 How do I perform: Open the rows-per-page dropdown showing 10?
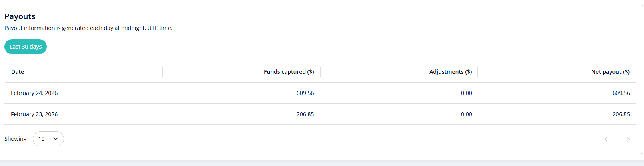[48, 139]
